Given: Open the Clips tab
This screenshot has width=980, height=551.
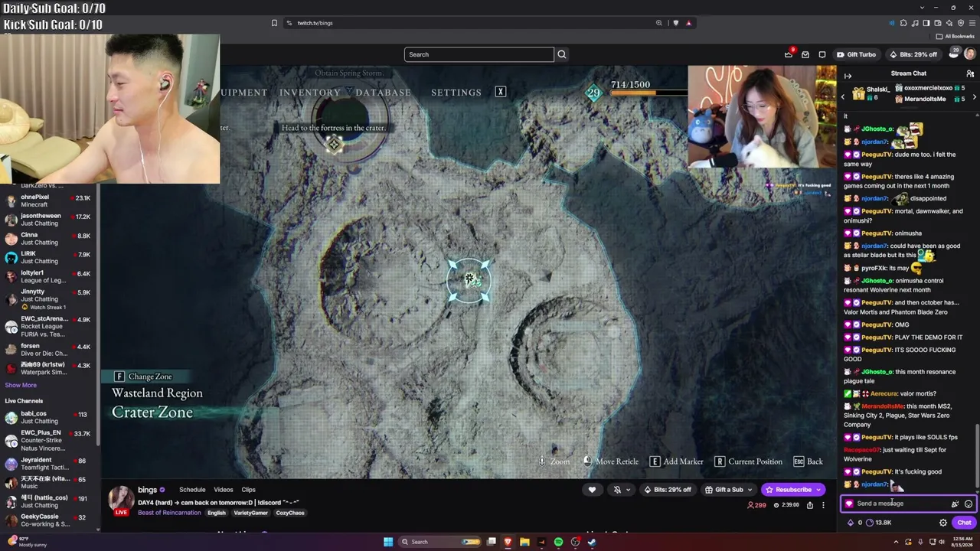Looking at the screenshot, I should point(249,490).
